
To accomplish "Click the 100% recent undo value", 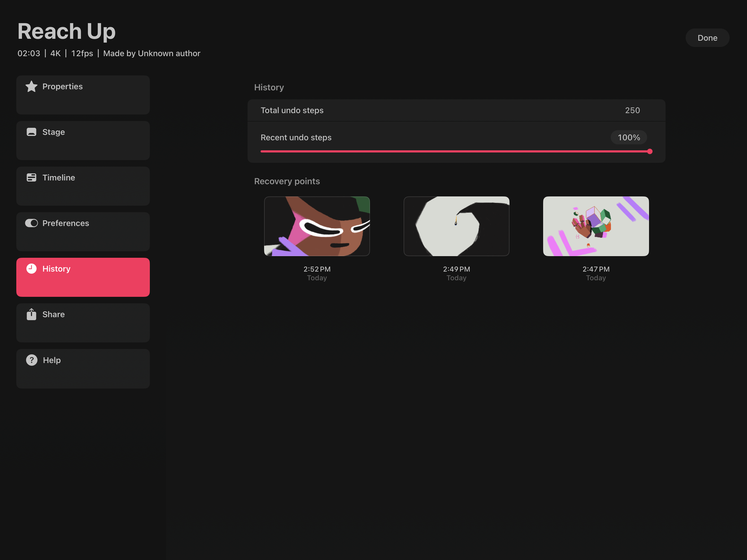I will click(x=628, y=137).
